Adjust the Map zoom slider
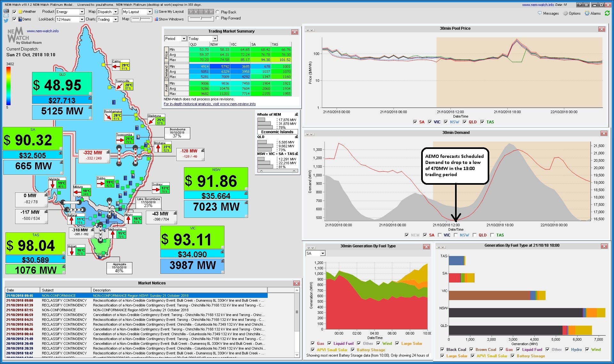Image resolution: width=614 pixels, height=364 pixels. point(141,19)
